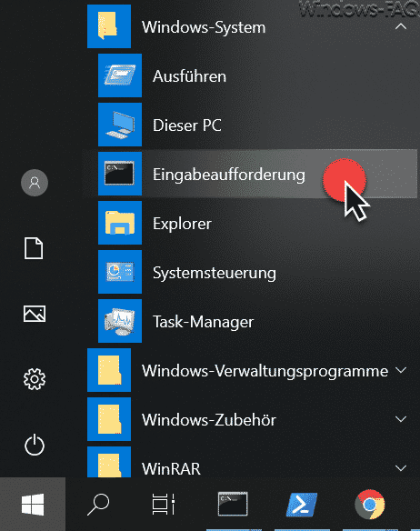Click the Windows-Zubehör folder icon

tap(109, 419)
